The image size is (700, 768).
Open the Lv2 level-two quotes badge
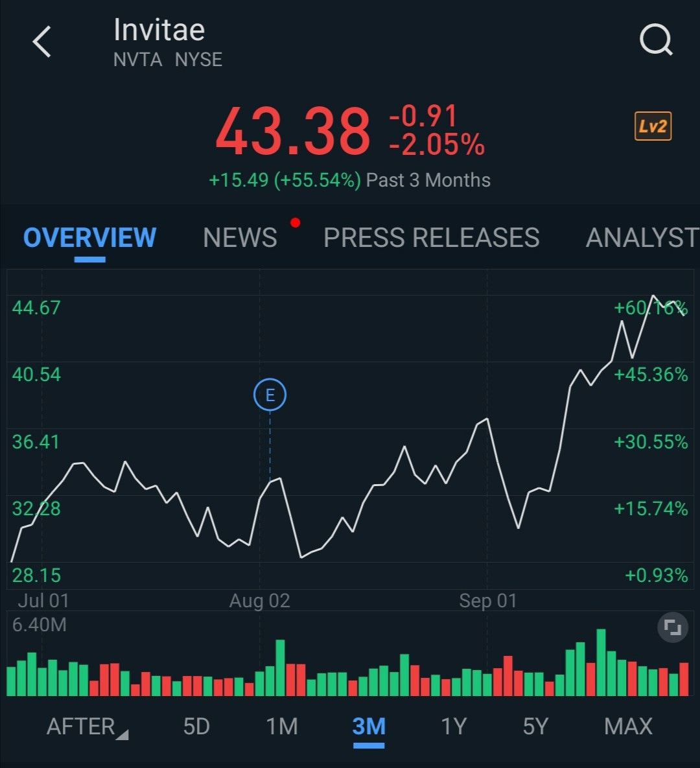click(653, 126)
